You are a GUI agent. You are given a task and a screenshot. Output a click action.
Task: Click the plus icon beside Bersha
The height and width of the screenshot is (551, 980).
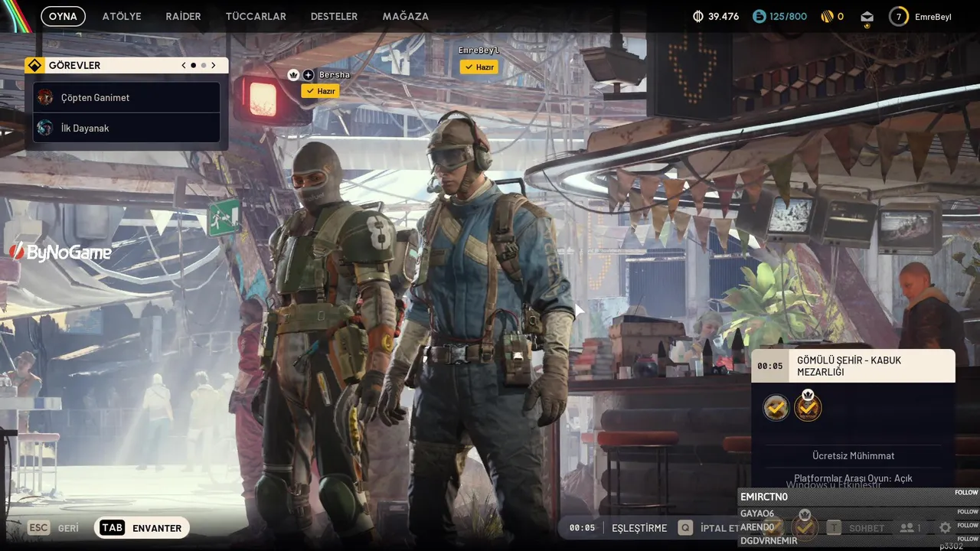(x=308, y=75)
